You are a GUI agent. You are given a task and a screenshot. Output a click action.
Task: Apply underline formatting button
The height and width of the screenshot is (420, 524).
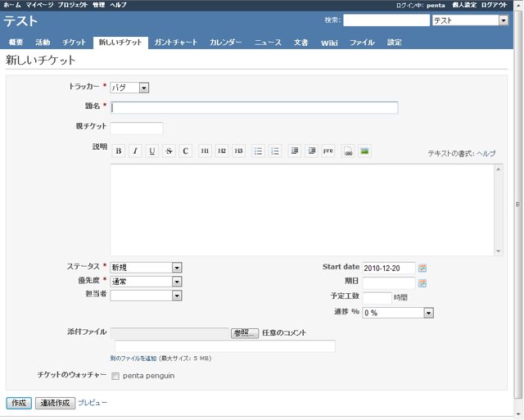pyautogui.click(x=152, y=151)
